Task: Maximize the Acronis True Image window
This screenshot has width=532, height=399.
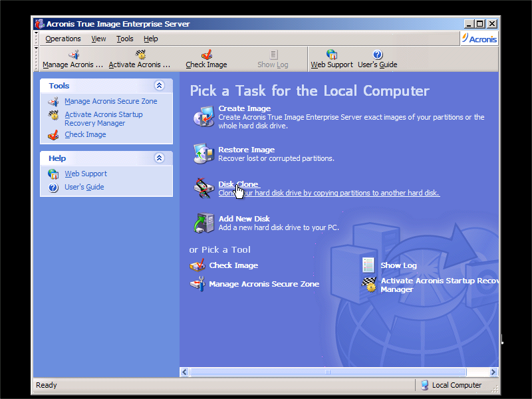Action: click(480, 24)
